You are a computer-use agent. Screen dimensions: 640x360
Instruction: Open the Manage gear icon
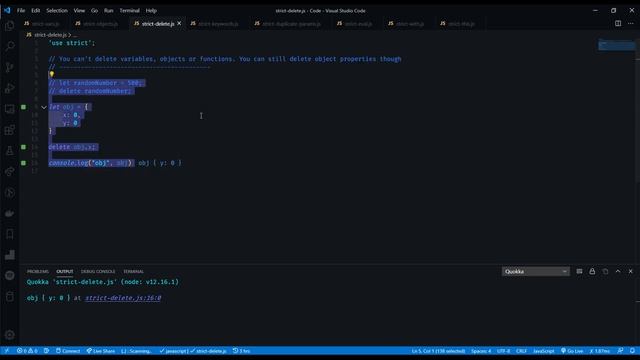(x=9, y=335)
